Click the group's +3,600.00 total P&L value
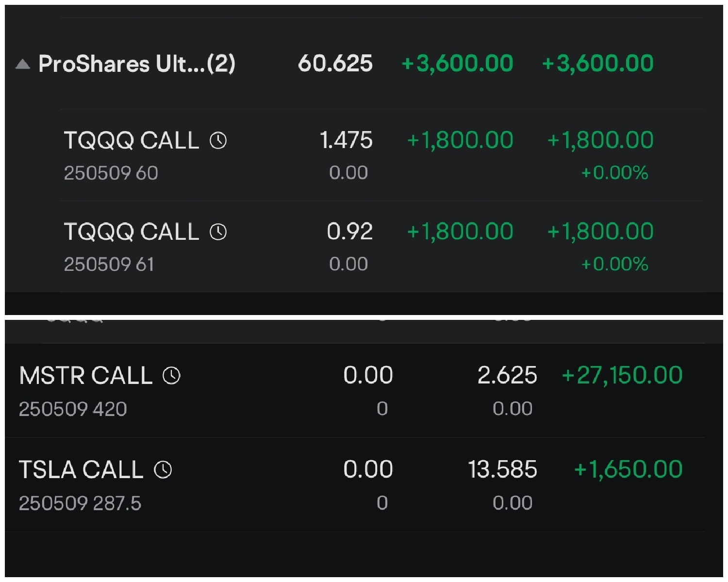The image size is (728, 582). (x=597, y=64)
